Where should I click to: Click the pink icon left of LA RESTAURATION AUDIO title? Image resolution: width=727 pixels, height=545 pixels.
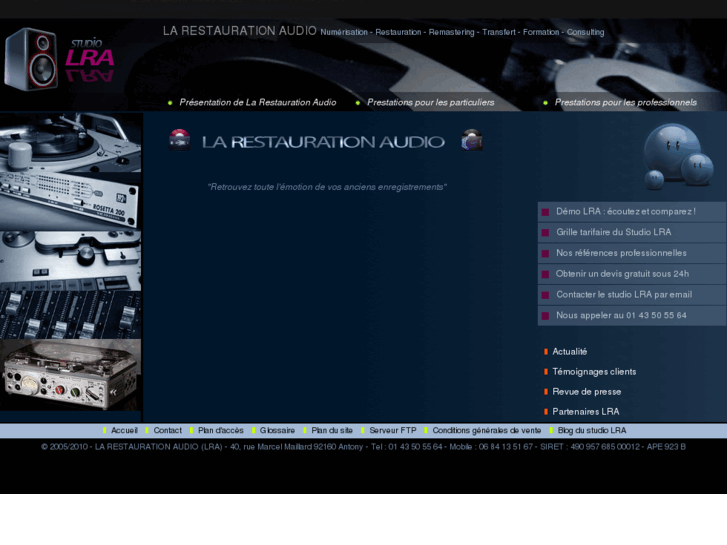coord(179,140)
